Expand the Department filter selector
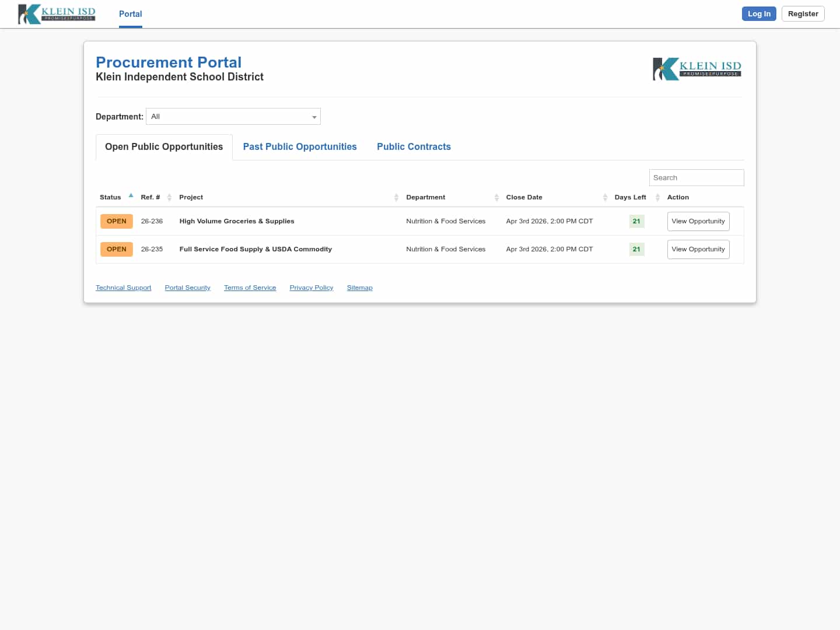The image size is (840, 630). [x=233, y=116]
